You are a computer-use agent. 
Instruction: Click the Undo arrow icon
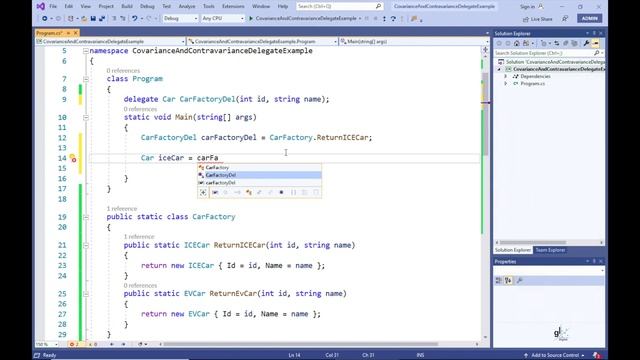[x=135, y=18]
